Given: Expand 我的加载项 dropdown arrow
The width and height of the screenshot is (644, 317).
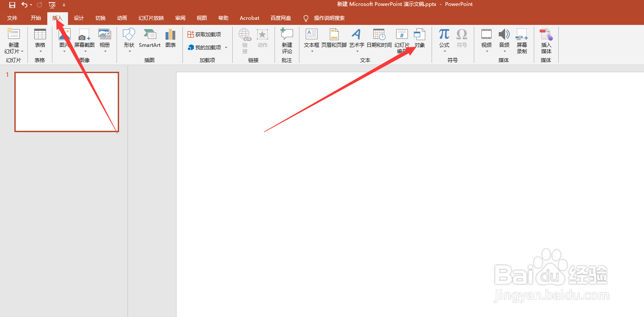Looking at the screenshot, I should 226,47.
